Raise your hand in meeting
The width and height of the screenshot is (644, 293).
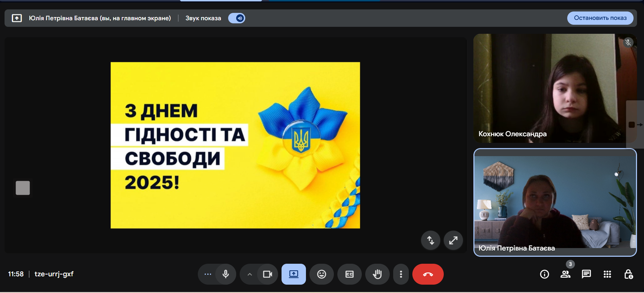click(377, 274)
